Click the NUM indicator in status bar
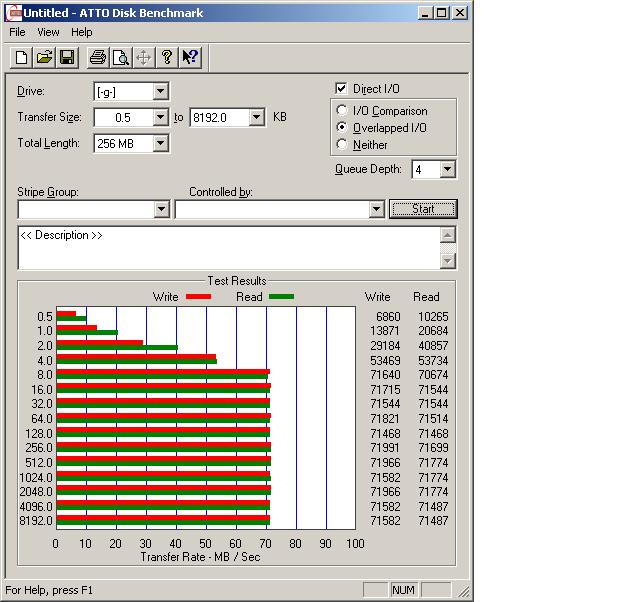The width and height of the screenshot is (640, 602). (x=403, y=590)
